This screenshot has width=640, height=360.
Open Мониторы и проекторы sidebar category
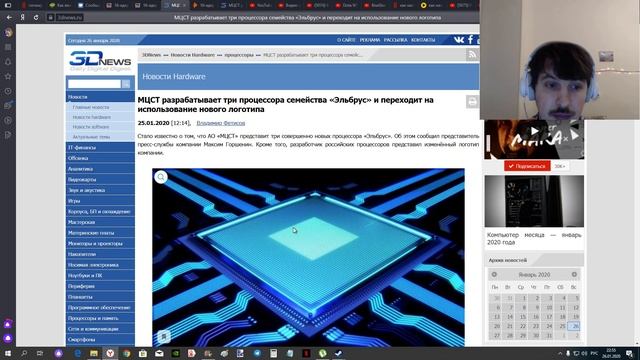(100, 243)
